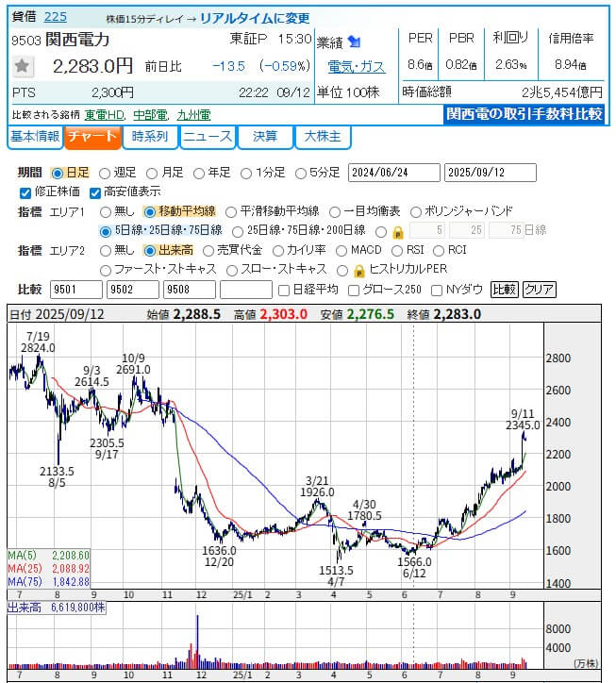616x683 pixels.
Task: Click the star favorite icon beside the price
Action: coord(22,66)
